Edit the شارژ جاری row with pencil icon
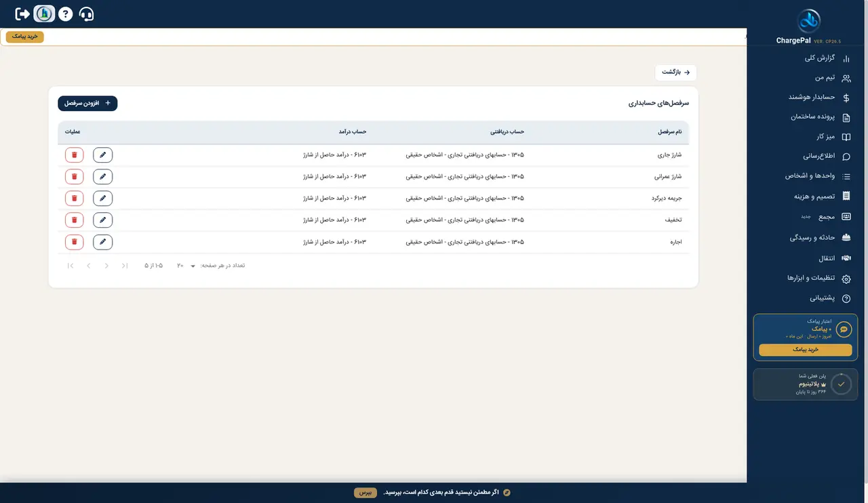 click(x=103, y=155)
